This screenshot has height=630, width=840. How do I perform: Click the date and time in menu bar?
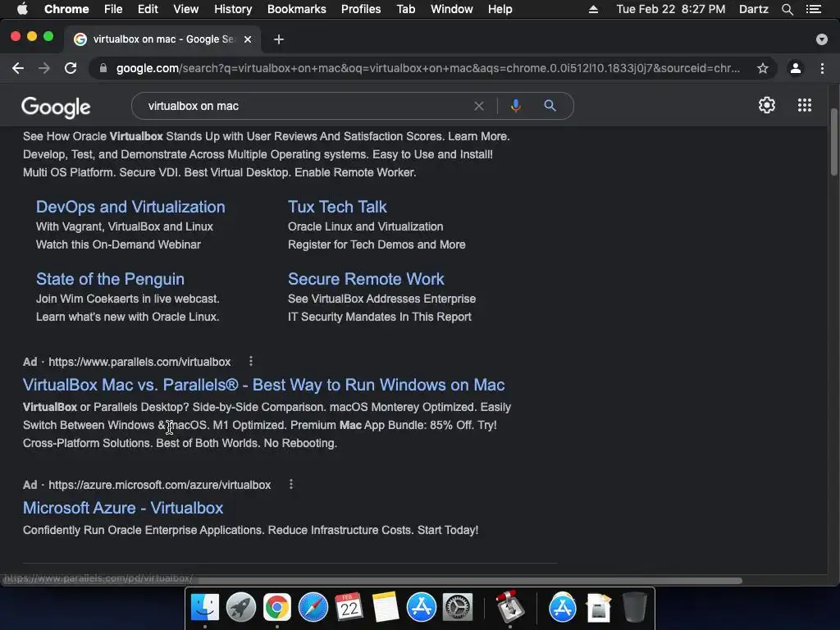pos(671,9)
